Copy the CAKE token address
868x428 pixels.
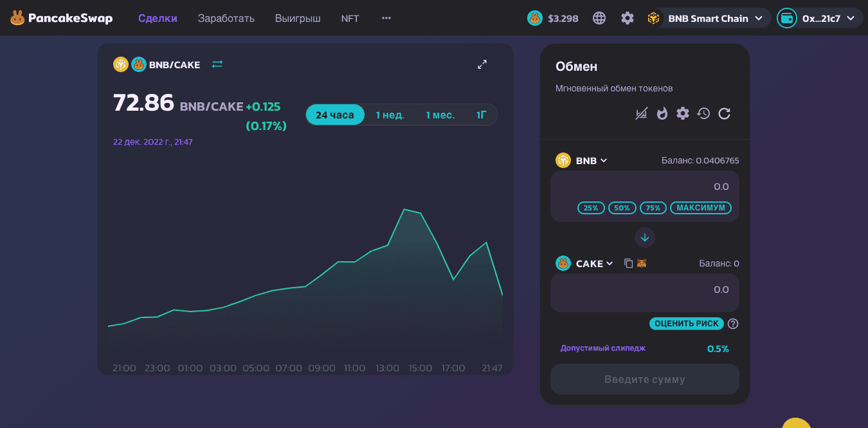tap(629, 263)
